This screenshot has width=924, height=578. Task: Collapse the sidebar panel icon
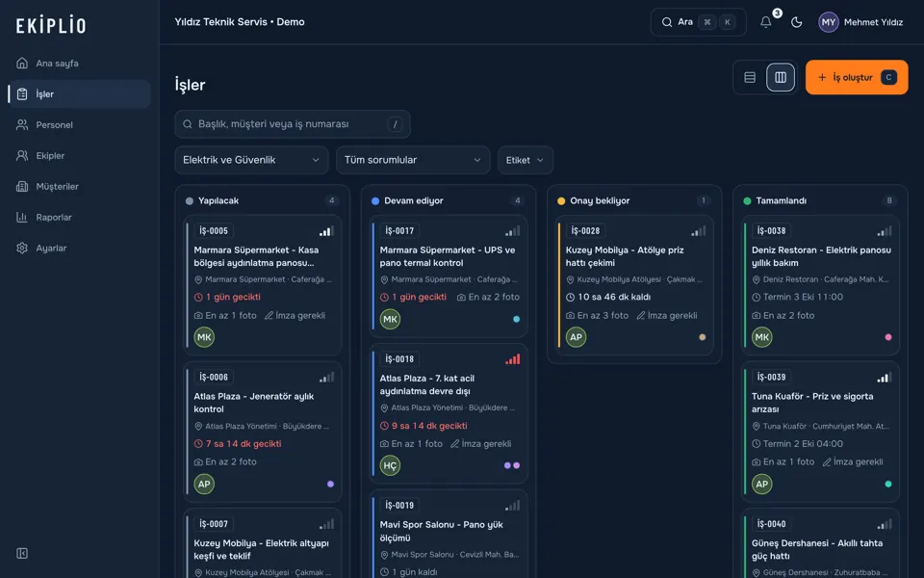click(x=22, y=553)
